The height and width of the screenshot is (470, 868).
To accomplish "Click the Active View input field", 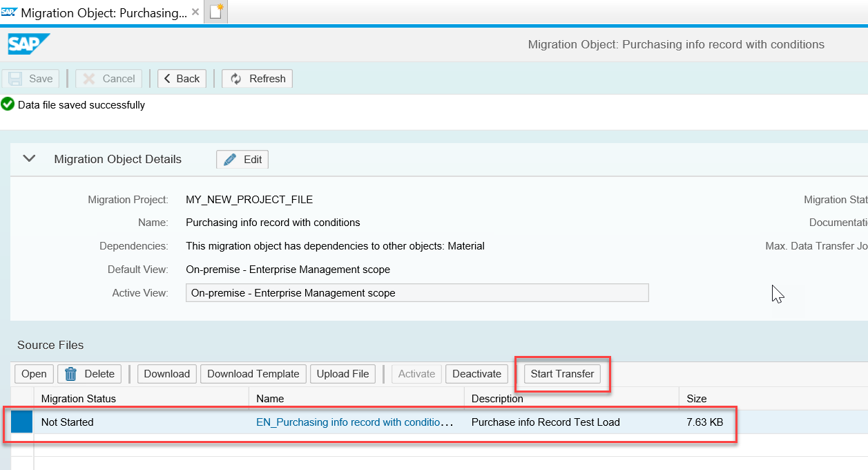I will point(417,293).
